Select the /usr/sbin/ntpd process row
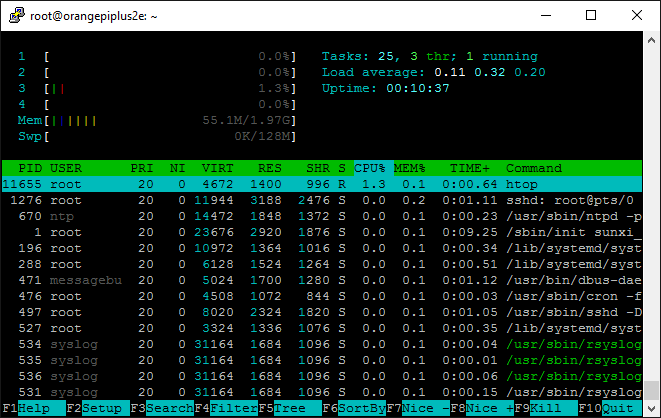Viewport: 661px width, 418px height. click(320, 216)
